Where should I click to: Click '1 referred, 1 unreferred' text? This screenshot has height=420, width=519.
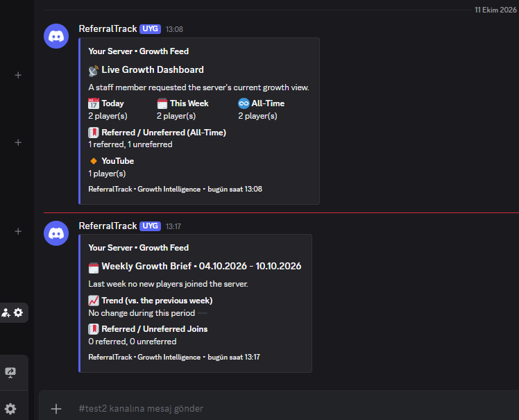click(130, 144)
